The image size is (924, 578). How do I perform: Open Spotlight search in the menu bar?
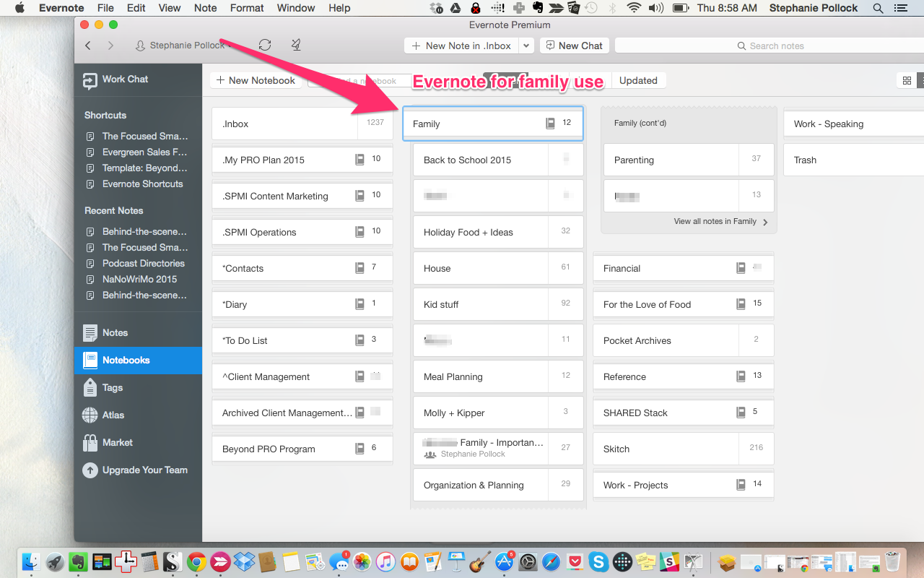(878, 8)
